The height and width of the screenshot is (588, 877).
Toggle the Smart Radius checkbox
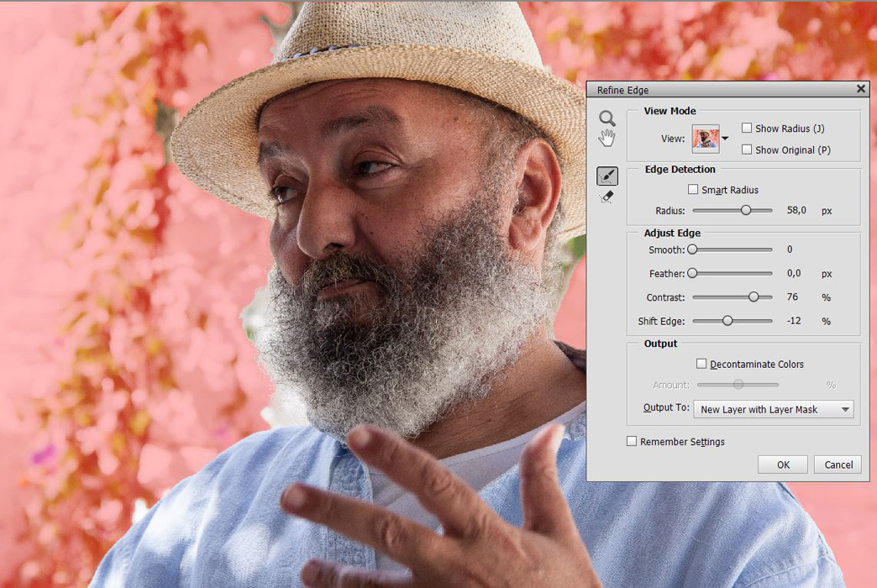tap(693, 189)
